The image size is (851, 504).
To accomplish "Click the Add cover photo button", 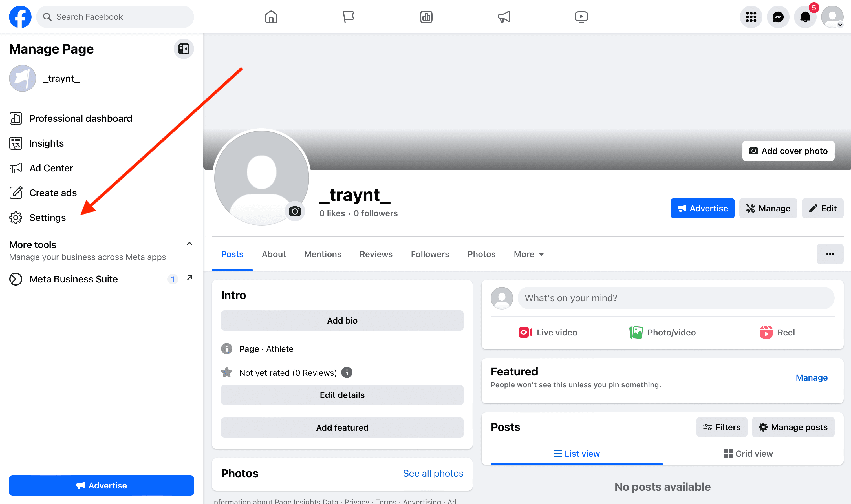I will 788,151.
